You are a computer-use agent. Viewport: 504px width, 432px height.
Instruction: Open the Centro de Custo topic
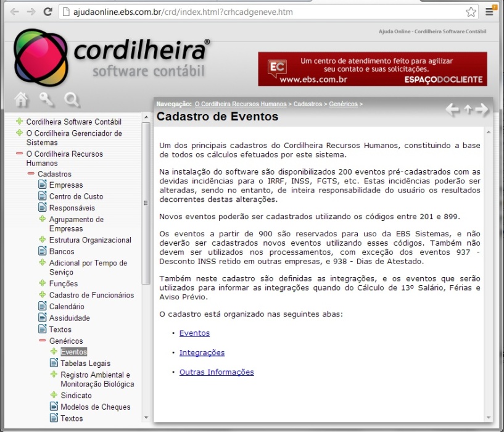[x=76, y=196]
